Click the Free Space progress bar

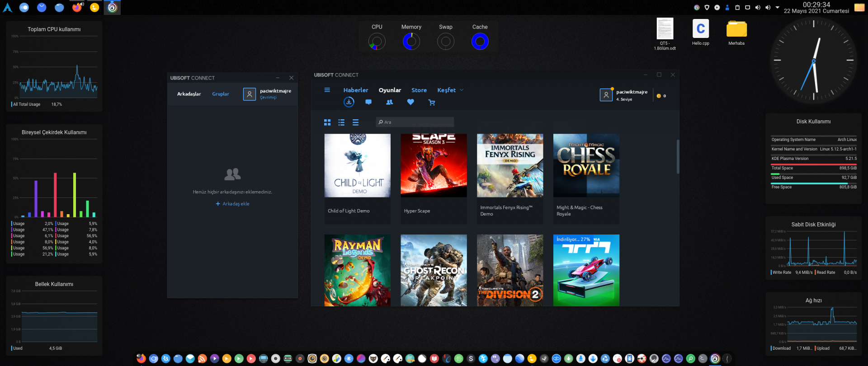814,183
